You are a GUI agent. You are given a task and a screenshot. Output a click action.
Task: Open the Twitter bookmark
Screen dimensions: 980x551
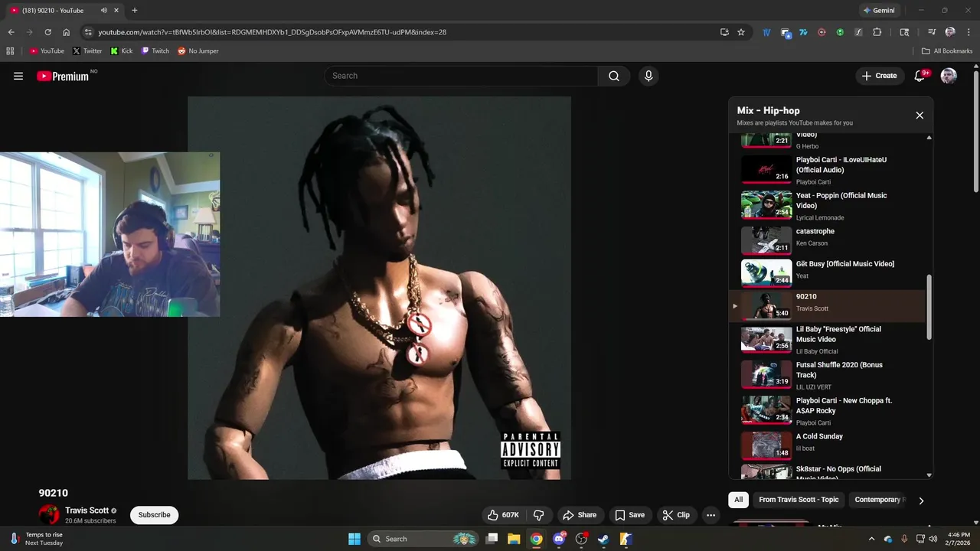pos(87,51)
